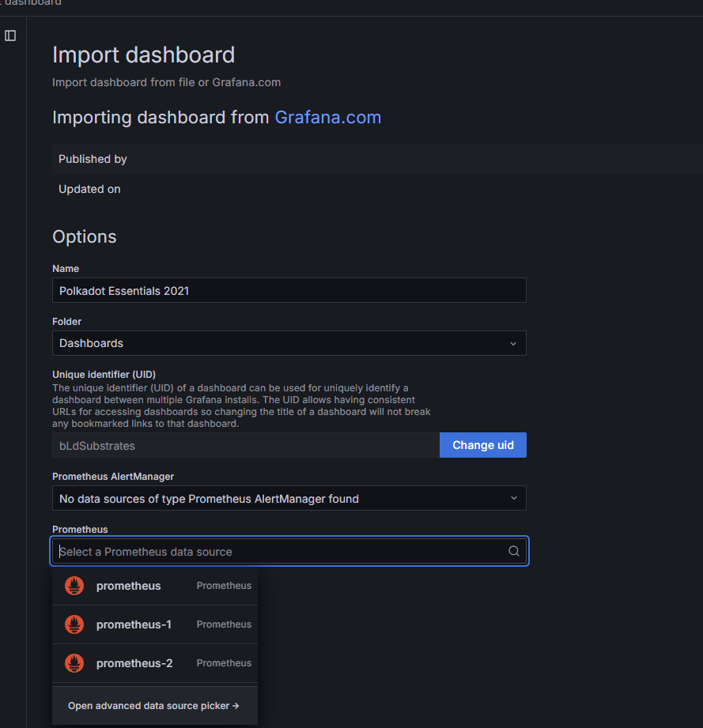703x728 pixels.
Task: Click the Folder dropdown chevron arrow
Action: (x=513, y=344)
